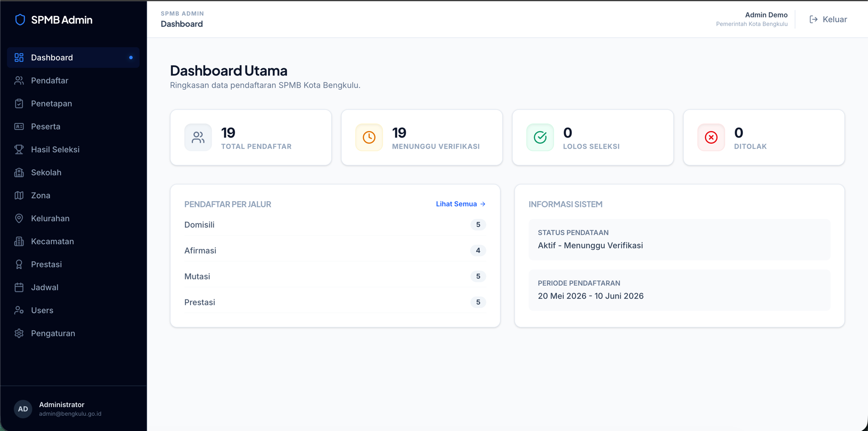Click the SPMB Admin title text
The image size is (868, 431).
tap(62, 20)
